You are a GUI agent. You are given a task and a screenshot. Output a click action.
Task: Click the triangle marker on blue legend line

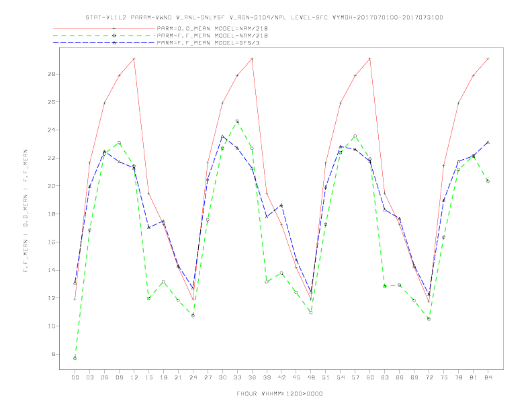(114, 43)
